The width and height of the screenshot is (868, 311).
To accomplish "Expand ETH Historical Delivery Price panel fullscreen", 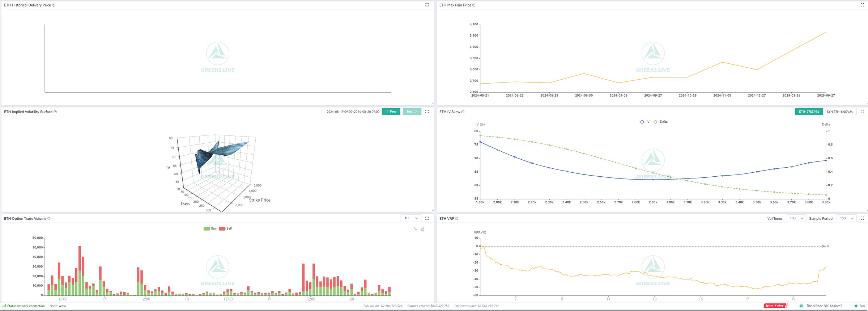I will [x=427, y=5].
